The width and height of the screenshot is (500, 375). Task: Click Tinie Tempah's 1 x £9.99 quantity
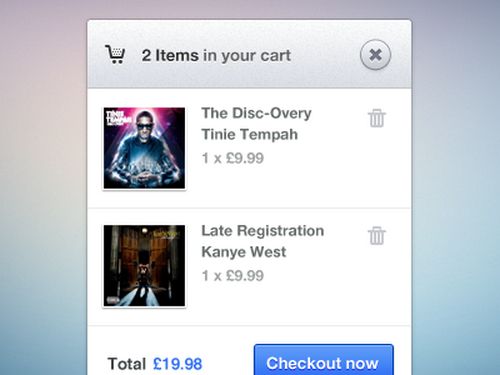[x=233, y=158]
